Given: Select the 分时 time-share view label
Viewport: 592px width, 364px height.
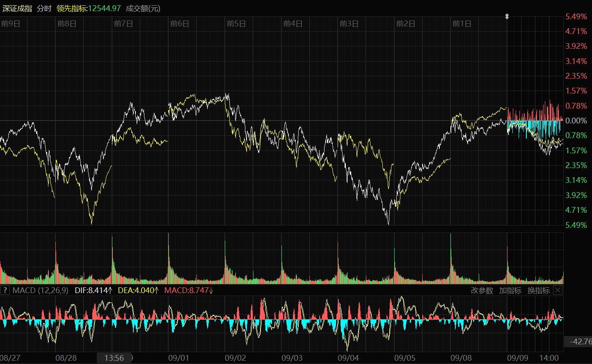Looking at the screenshot, I should point(44,8).
